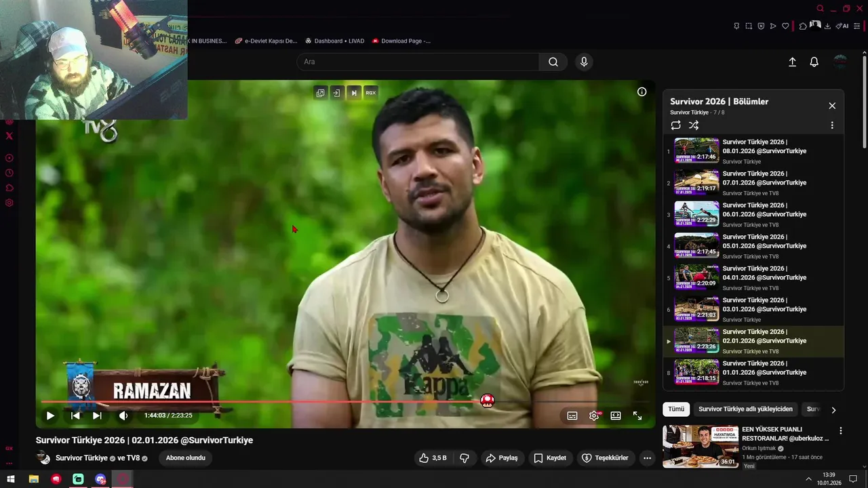Image resolution: width=868 pixels, height=488 pixels.
Task: Open browser extensions puzzle icon
Action: tap(803, 26)
